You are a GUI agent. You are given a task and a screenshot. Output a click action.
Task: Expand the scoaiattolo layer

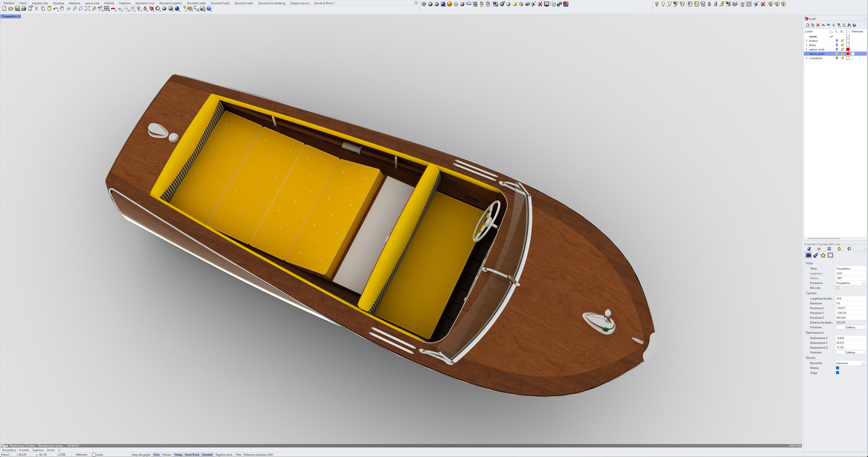(x=806, y=58)
